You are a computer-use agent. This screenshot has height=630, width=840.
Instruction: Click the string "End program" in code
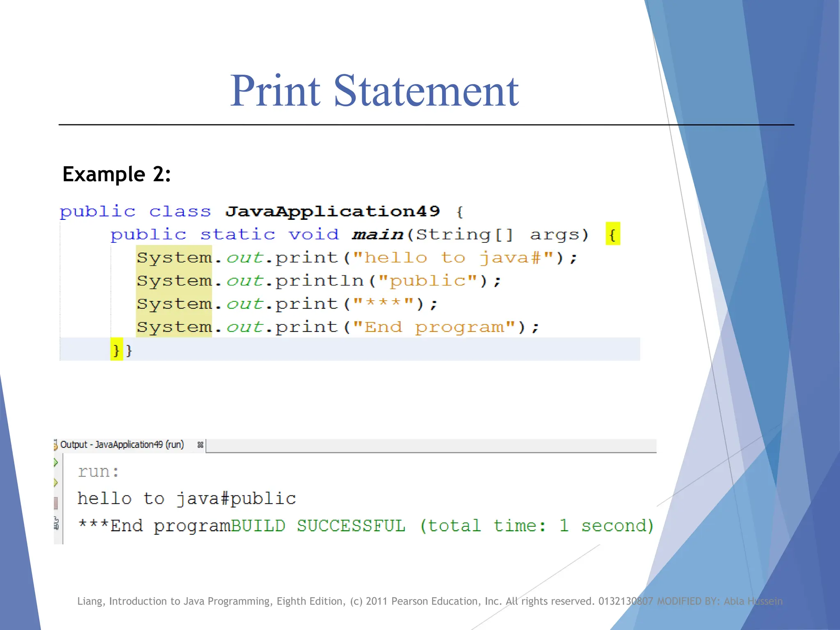coord(434,328)
